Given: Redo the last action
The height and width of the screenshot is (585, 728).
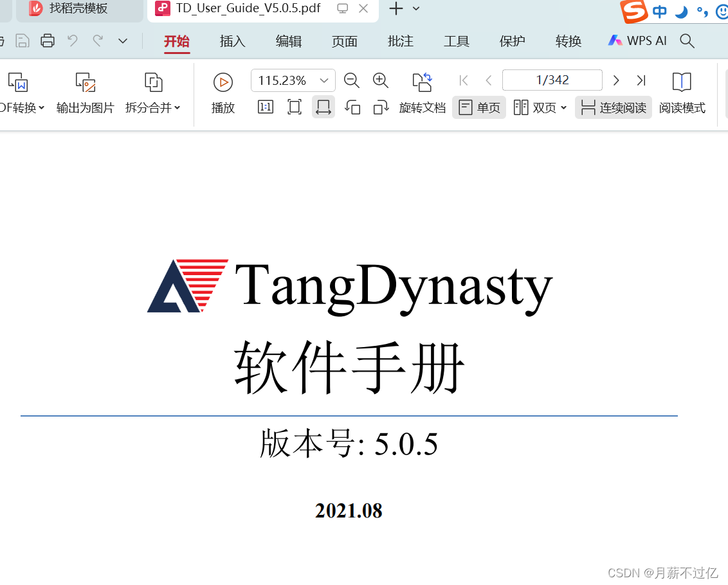Looking at the screenshot, I should [x=98, y=41].
